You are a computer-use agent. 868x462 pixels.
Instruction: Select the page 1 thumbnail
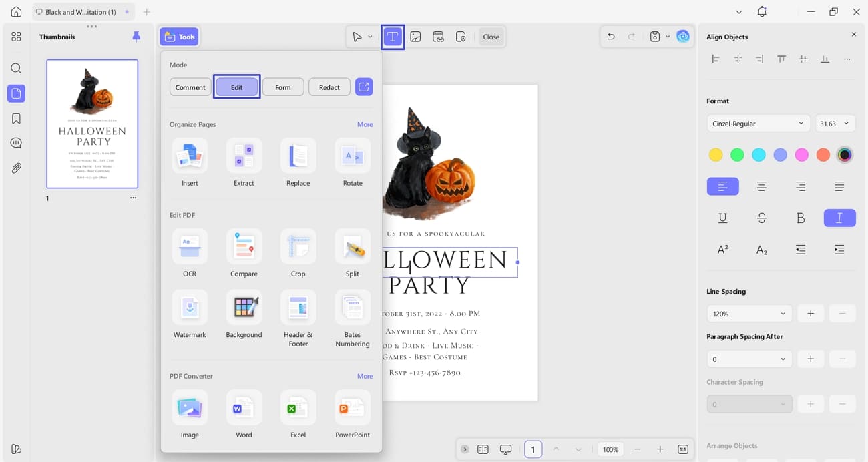click(92, 124)
